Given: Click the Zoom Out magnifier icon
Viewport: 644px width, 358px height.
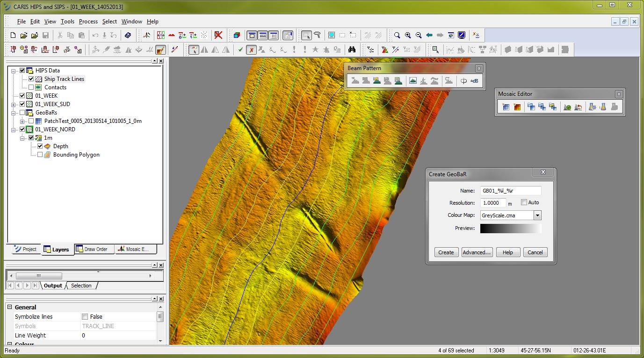Looking at the screenshot, I should (x=419, y=35).
